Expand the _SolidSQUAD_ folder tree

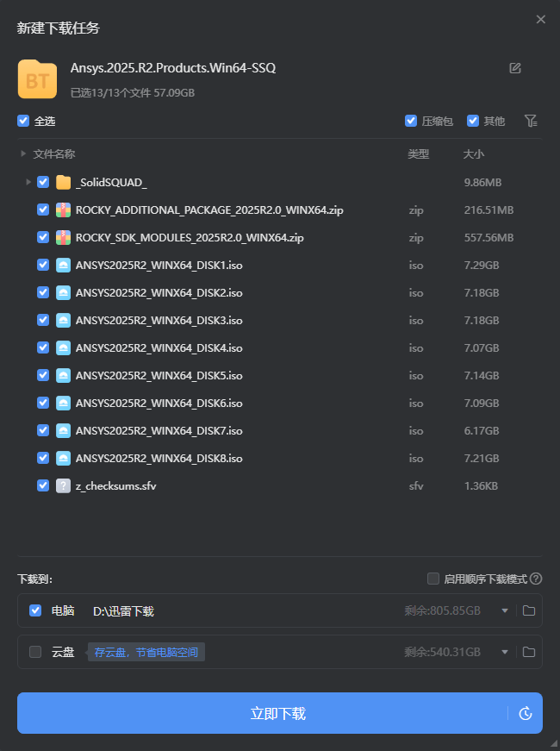click(28, 182)
